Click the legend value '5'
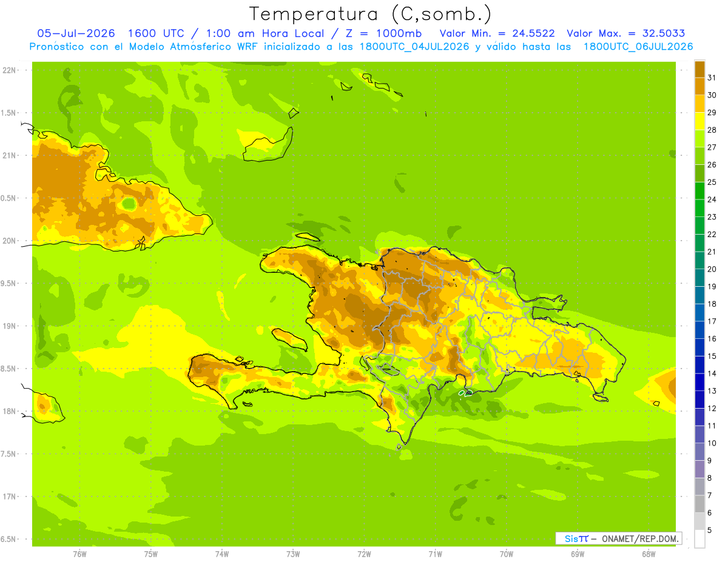This screenshot has width=728, height=562. [x=710, y=530]
